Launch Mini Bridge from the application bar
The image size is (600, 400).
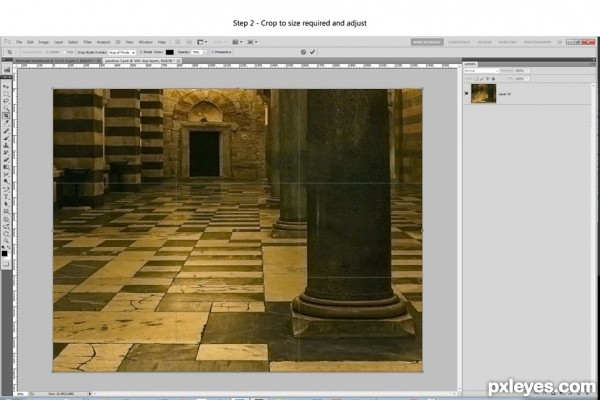point(189,42)
